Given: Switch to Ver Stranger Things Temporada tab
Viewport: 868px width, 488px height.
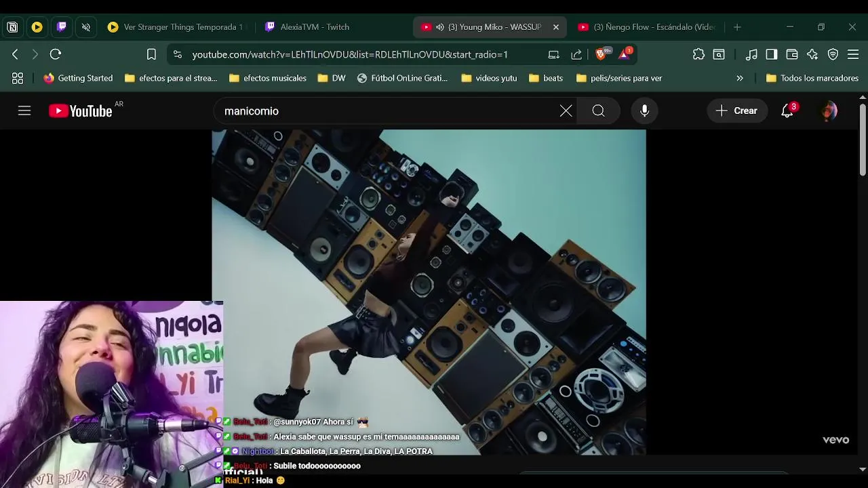Looking at the screenshot, I should tap(176, 27).
